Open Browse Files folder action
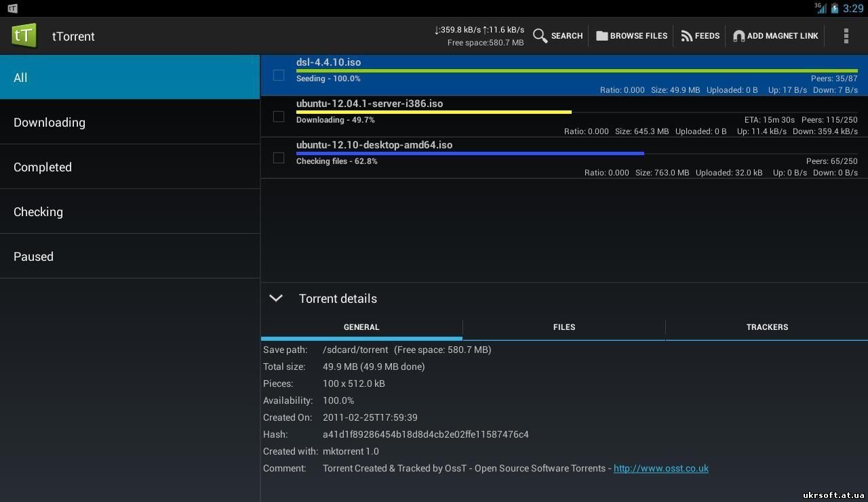Viewport: 868px width, 502px height. click(631, 36)
